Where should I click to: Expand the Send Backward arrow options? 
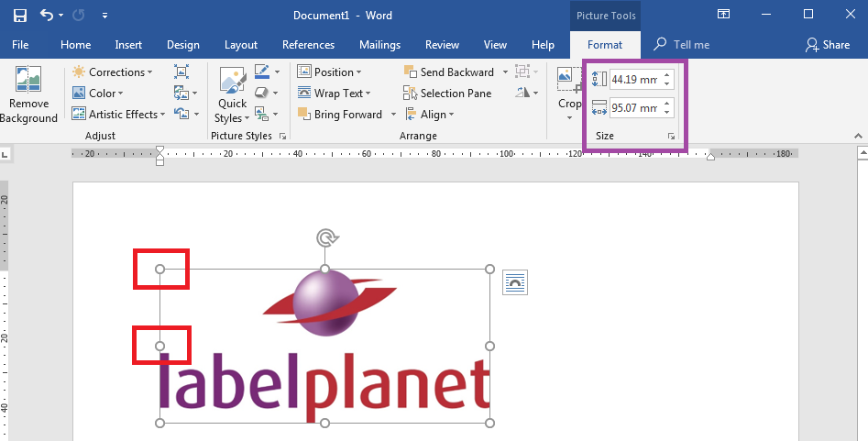point(505,72)
